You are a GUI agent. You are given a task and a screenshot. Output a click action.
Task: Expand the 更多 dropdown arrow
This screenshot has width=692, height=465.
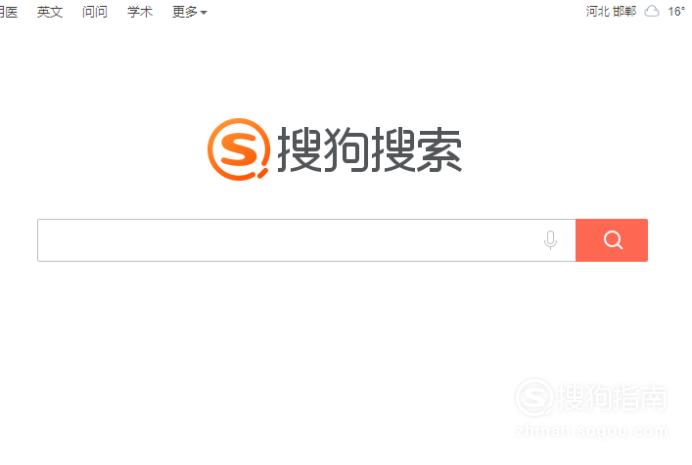pyautogui.click(x=203, y=13)
